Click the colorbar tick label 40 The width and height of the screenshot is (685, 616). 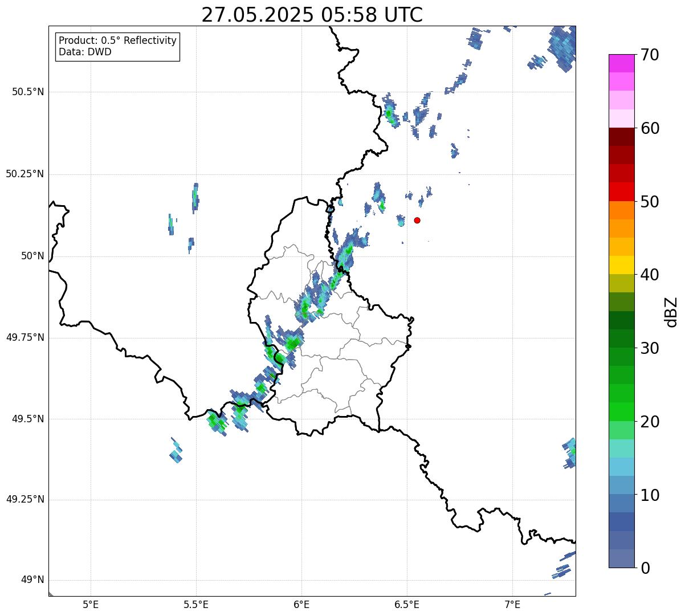[649, 275]
